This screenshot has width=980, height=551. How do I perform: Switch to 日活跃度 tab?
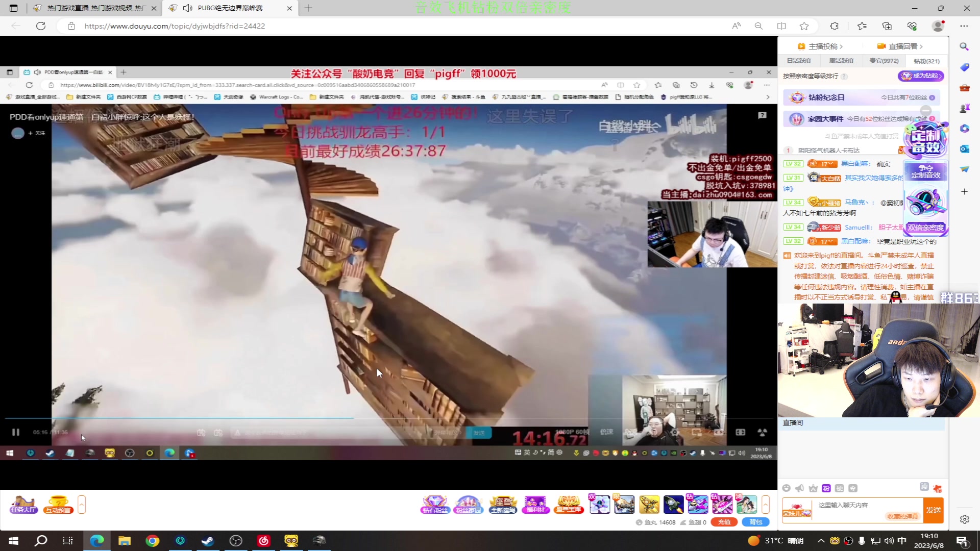tap(799, 61)
